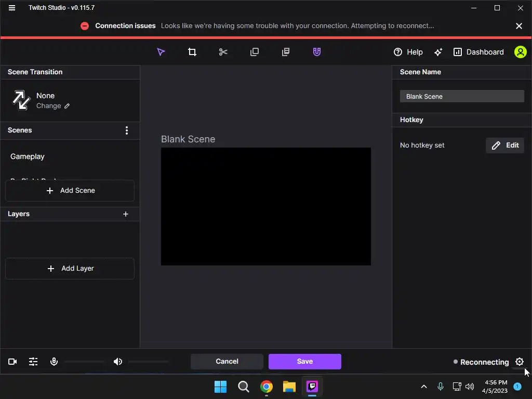
Task: Click the camera icon in bottom bar
Action: click(12, 362)
